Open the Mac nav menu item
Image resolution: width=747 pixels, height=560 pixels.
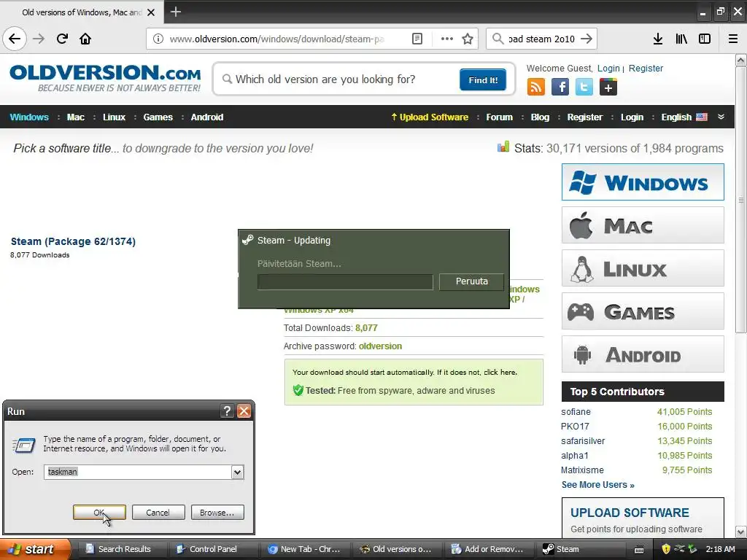(75, 117)
